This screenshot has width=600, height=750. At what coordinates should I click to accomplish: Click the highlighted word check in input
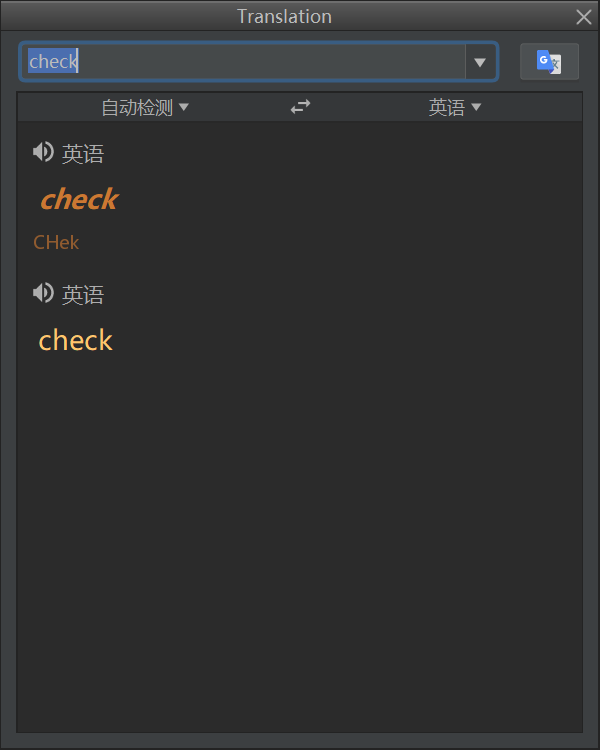(x=53, y=62)
